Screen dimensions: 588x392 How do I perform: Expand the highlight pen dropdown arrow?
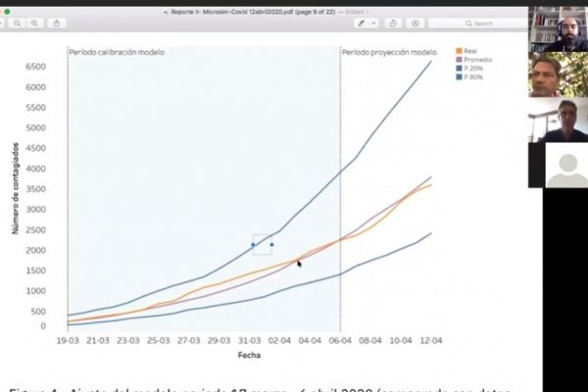tap(373, 24)
